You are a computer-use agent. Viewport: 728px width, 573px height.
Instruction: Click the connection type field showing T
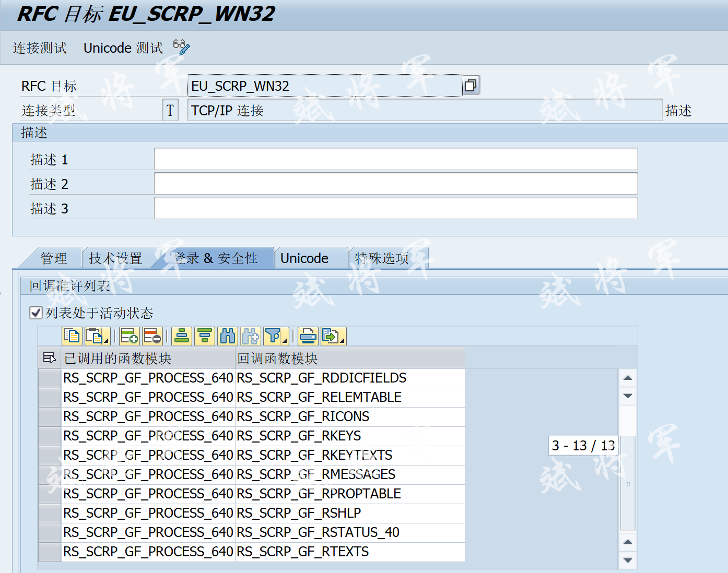(x=170, y=110)
